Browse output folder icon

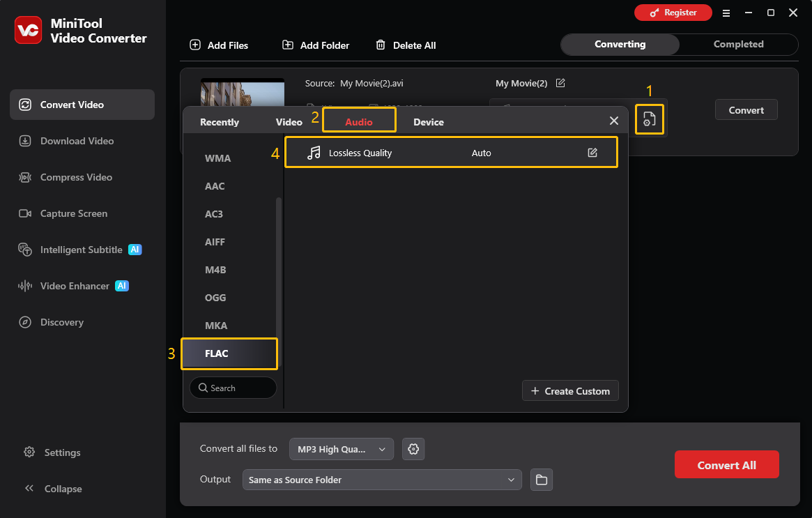(541, 480)
